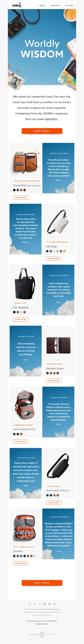This screenshot has width=84, height=644.
Task: Open Shop All in top navigation
Action: point(42,5)
